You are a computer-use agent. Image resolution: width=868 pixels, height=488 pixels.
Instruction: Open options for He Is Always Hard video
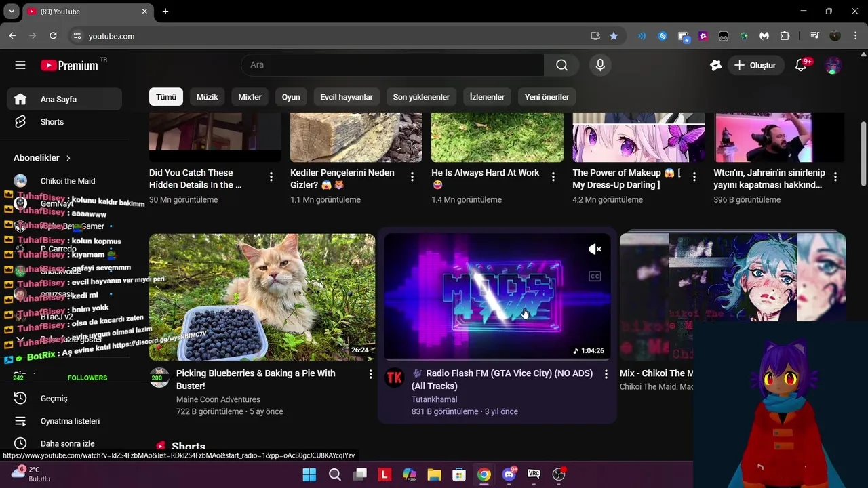553,177
